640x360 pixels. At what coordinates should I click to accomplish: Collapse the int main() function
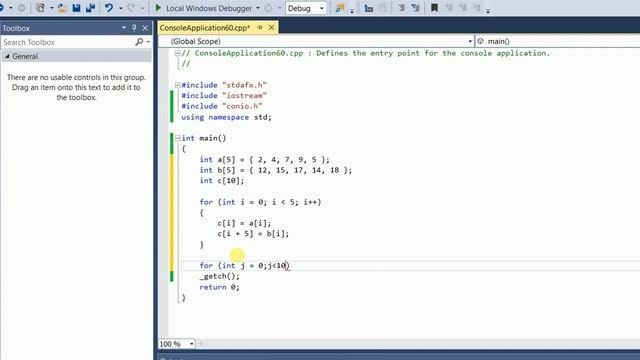(178, 138)
